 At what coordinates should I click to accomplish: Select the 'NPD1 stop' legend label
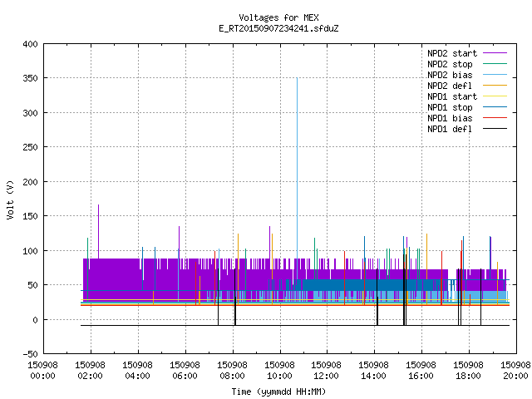450,107
